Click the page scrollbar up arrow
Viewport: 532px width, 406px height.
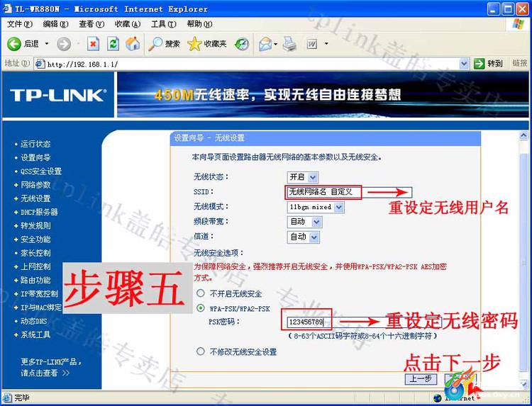(523, 136)
